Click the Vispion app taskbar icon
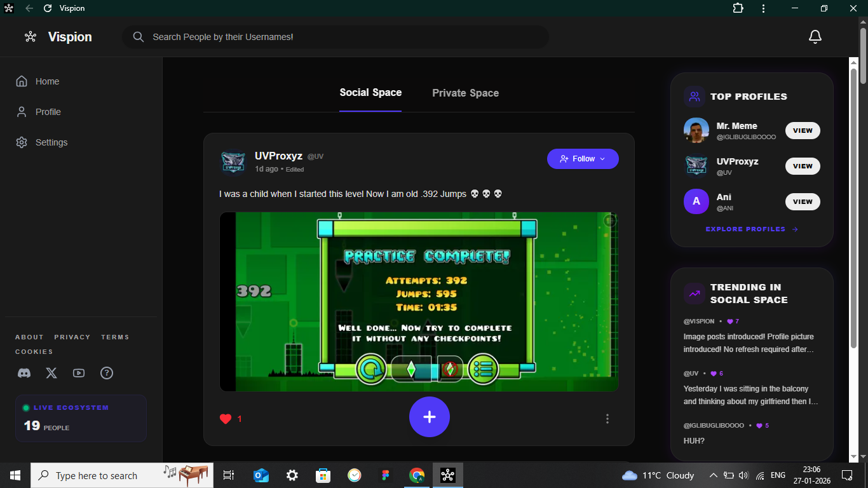This screenshot has height=488, width=868. pyautogui.click(x=448, y=475)
